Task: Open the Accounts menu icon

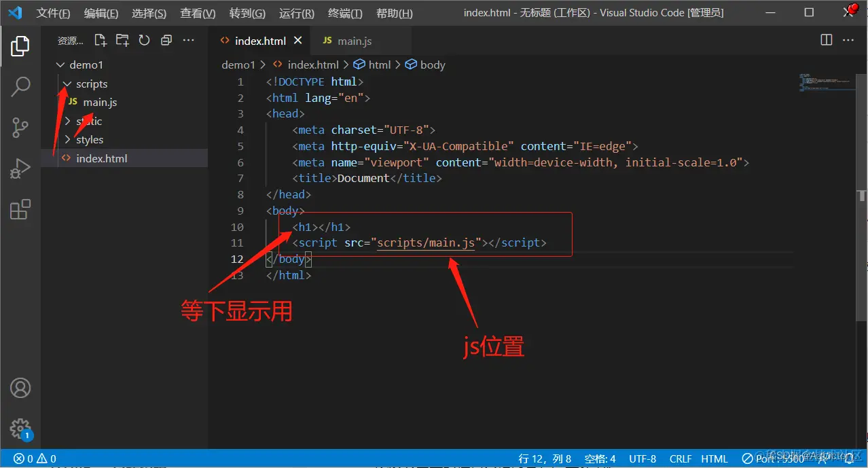Action: pyautogui.click(x=20, y=388)
